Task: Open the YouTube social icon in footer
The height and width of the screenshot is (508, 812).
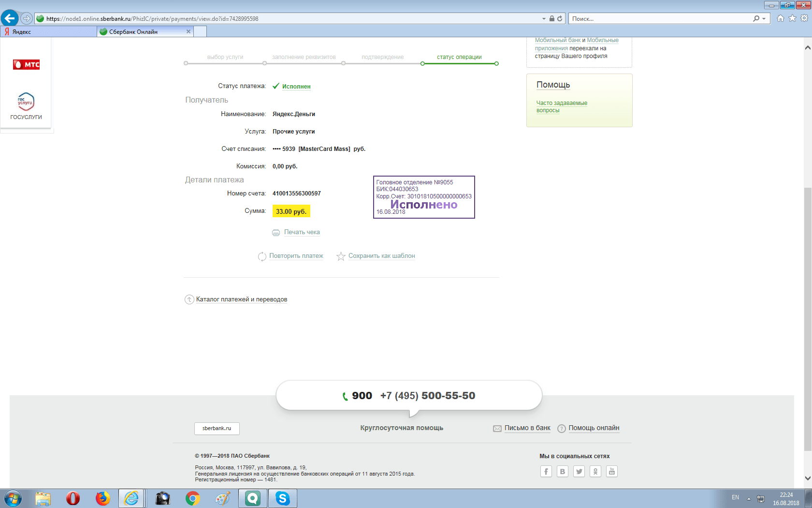Action: point(612,471)
